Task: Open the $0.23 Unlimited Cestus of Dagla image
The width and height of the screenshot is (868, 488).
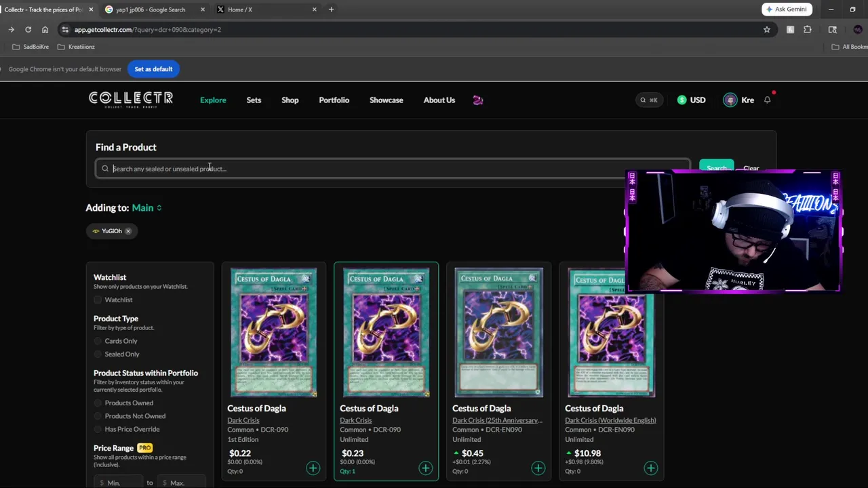Action: [x=387, y=332]
